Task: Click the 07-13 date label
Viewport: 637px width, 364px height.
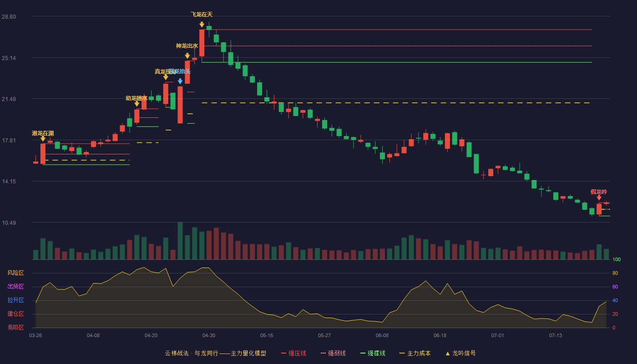Action: tap(556, 335)
